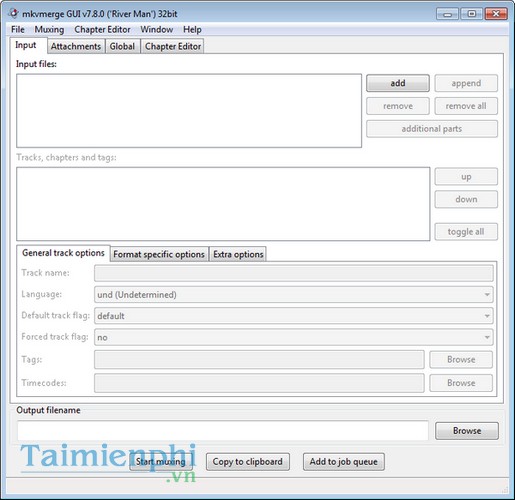Screen dimensions: 515x500
Task: Click the up button for tracks
Action: [466, 177]
